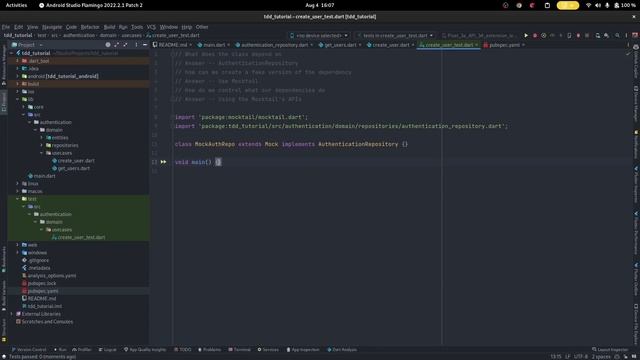Hide the Project tool window
The width and height of the screenshot is (640, 360).
coord(145,45)
